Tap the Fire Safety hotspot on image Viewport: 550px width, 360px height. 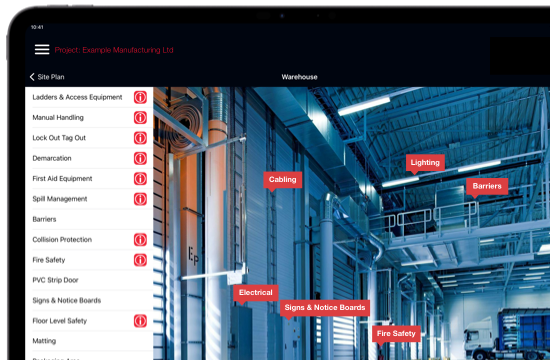click(396, 334)
